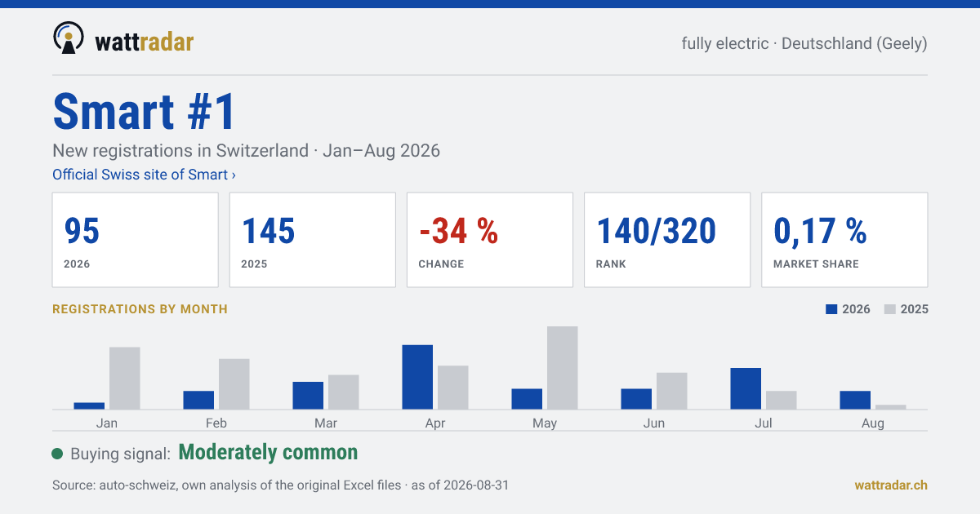Click the January 2025 grey bar

point(125,379)
